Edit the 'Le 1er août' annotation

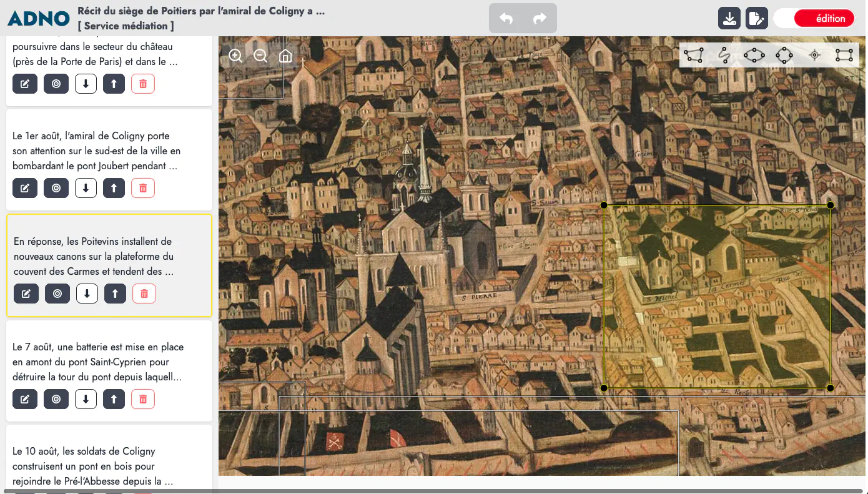(x=25, y=188)
